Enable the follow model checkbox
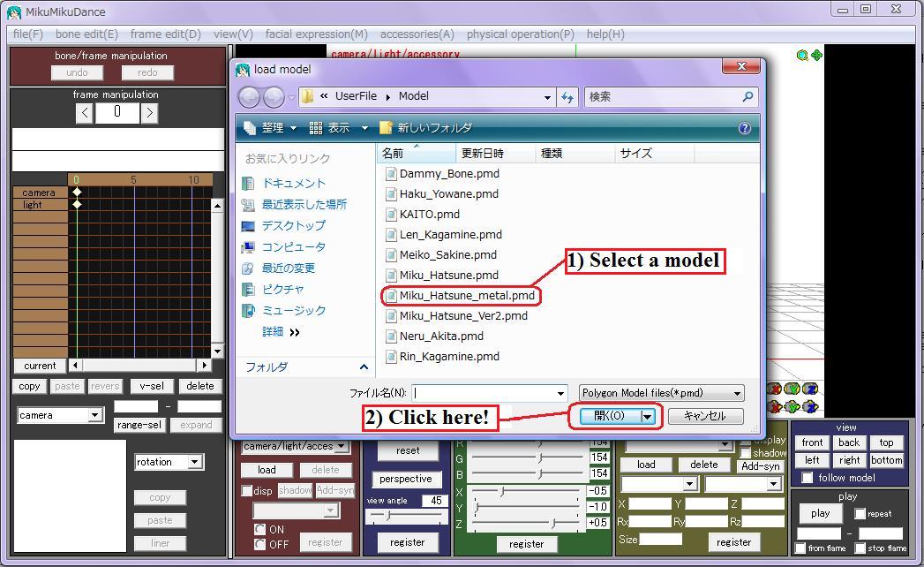924x567 pixels. tap(808, 477)
